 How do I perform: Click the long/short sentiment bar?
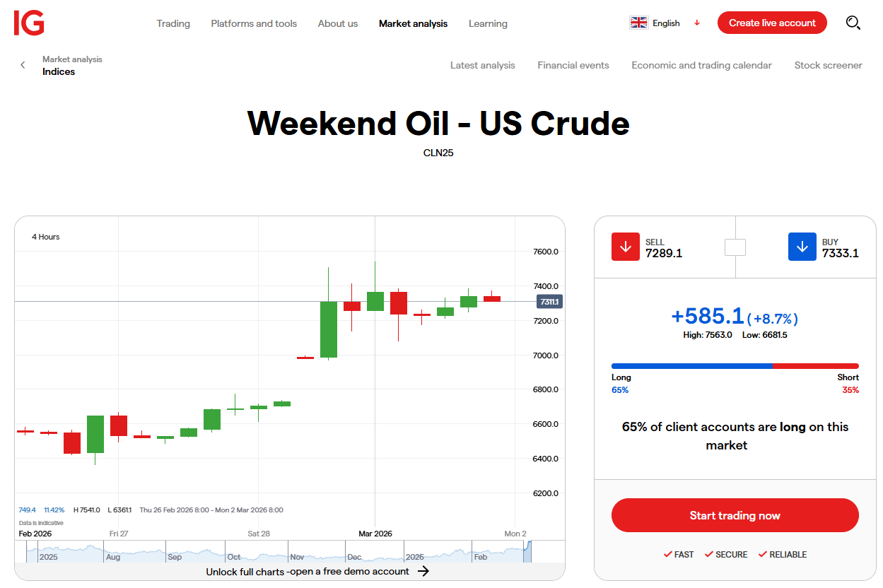[735, 366]
